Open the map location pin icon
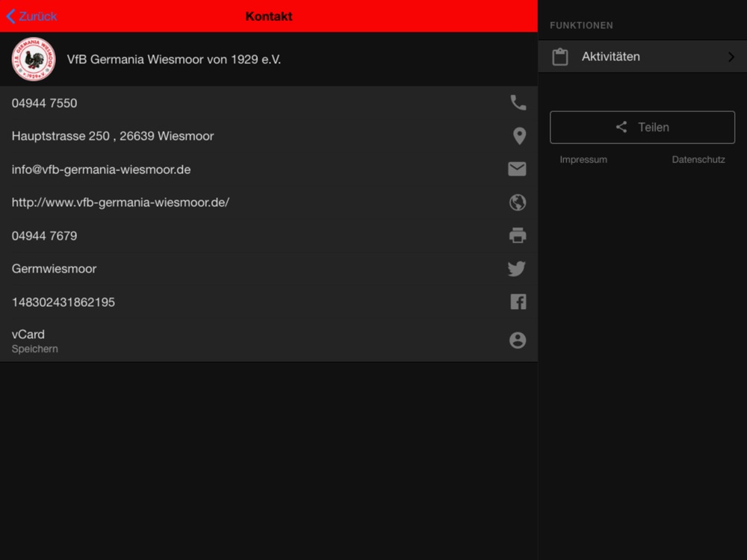 519,136
